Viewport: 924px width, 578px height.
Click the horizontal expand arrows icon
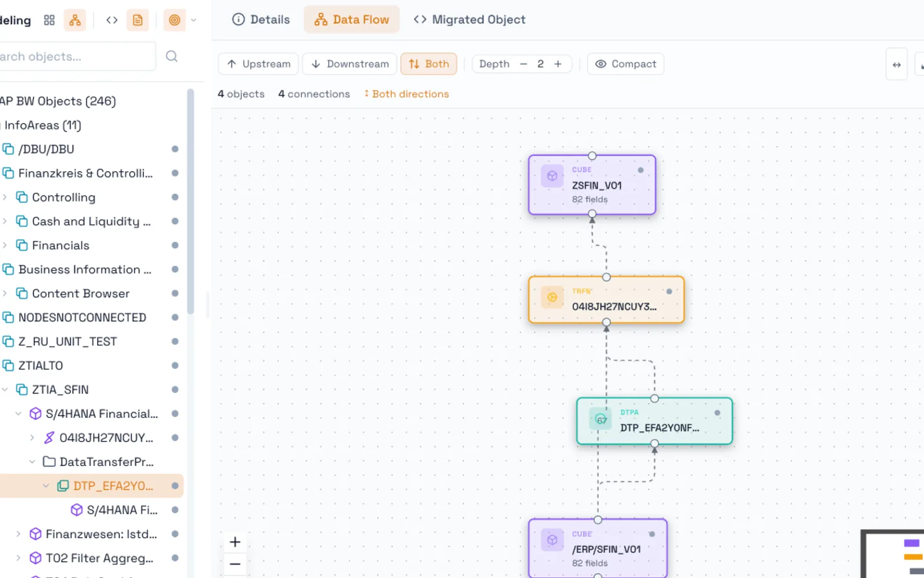[x=896, y=64]
